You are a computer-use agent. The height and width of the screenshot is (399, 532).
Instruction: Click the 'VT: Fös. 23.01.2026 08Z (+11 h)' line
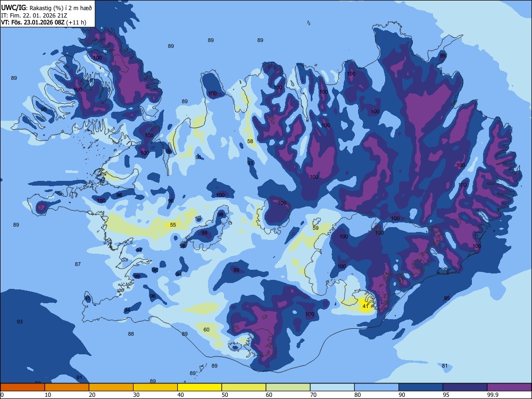tap(44, 22)
